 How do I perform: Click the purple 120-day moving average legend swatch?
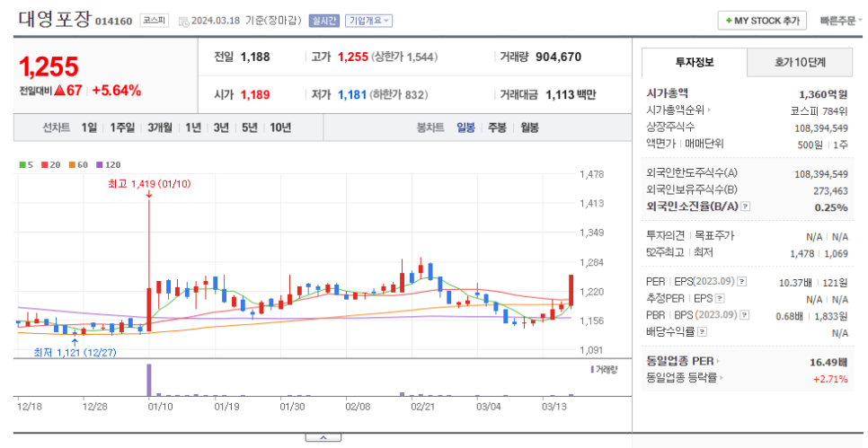click(100, 165)
